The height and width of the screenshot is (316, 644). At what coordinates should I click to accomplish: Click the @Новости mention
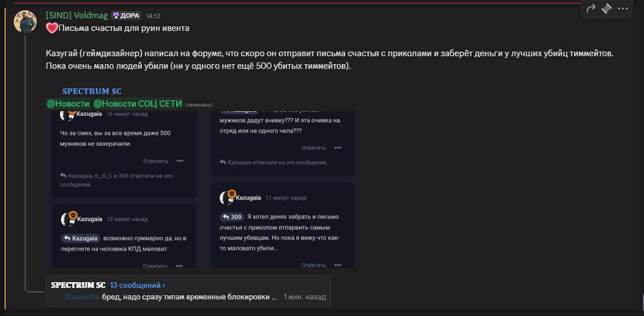pyautogui.click(x=68, y=104)
